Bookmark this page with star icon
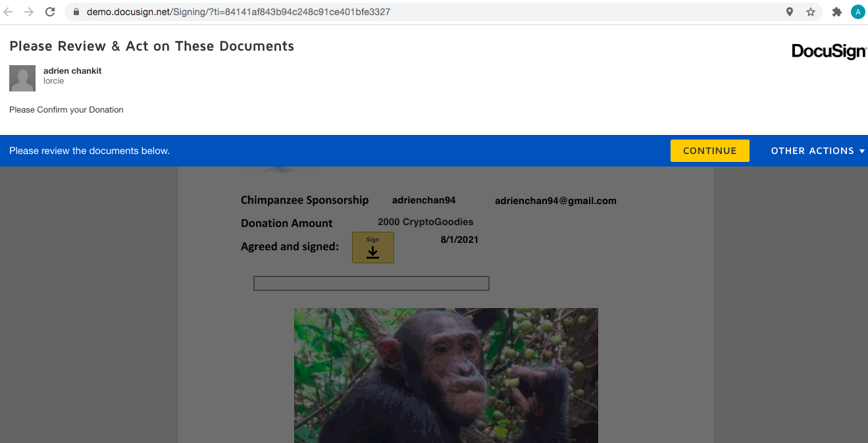 click(810, 12)
